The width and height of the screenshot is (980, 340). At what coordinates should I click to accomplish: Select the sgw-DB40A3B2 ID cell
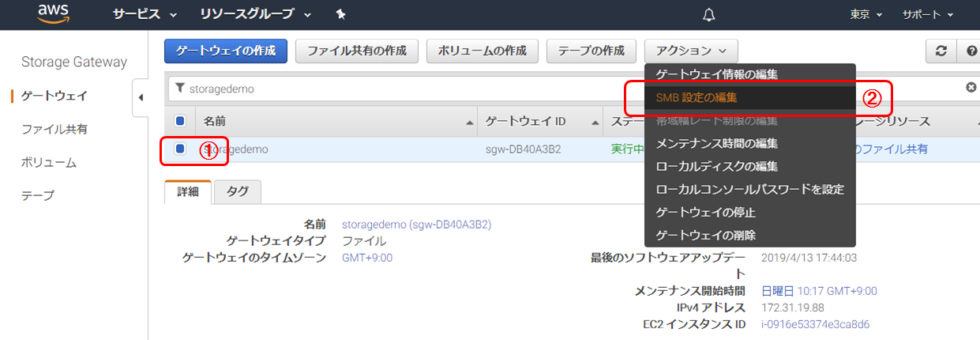[523, 149]
